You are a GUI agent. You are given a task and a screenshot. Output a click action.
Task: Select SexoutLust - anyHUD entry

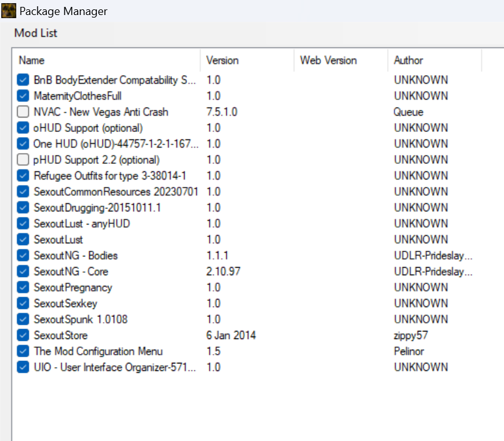click(82, 223)
